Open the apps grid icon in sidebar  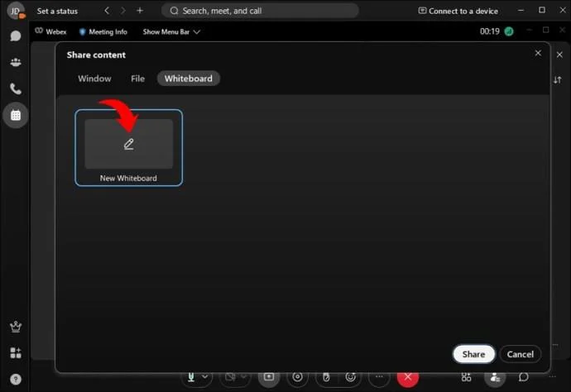(15, 352)
